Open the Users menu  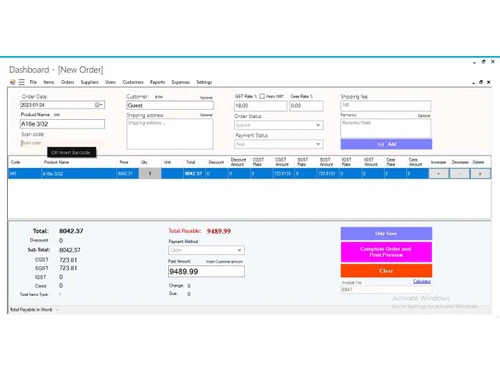(110, 82)
